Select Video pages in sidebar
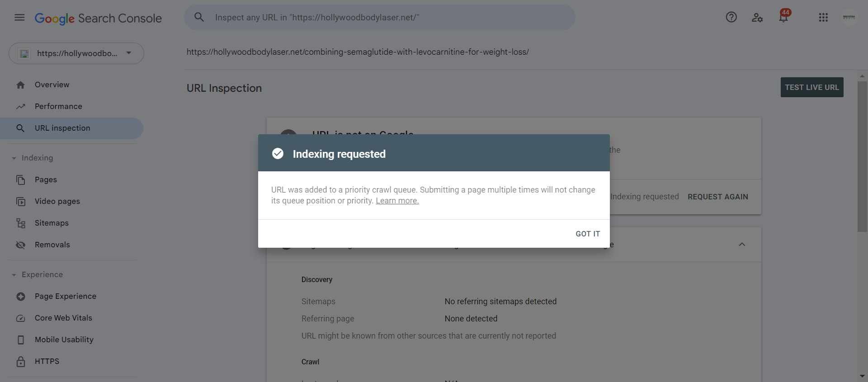Image resolution: width=868 pixels, height=382 pixels. [x=57, y=201]
